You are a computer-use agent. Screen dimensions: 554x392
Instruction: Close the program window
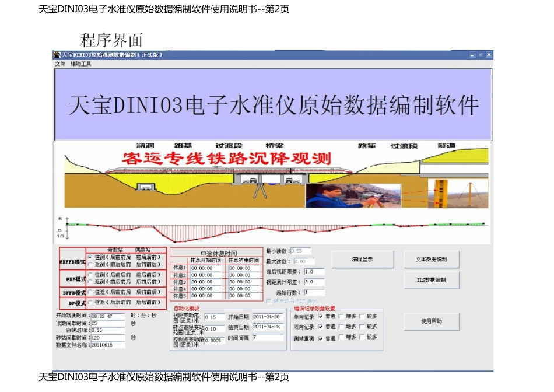(489, 55)
